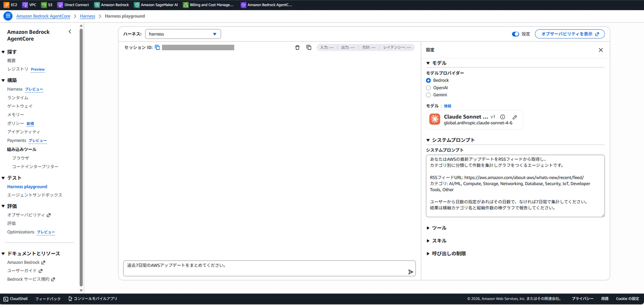Screen dimensions: 644x305
Task: Select Bedrock as model provider
Action: (x=428, y=80)
